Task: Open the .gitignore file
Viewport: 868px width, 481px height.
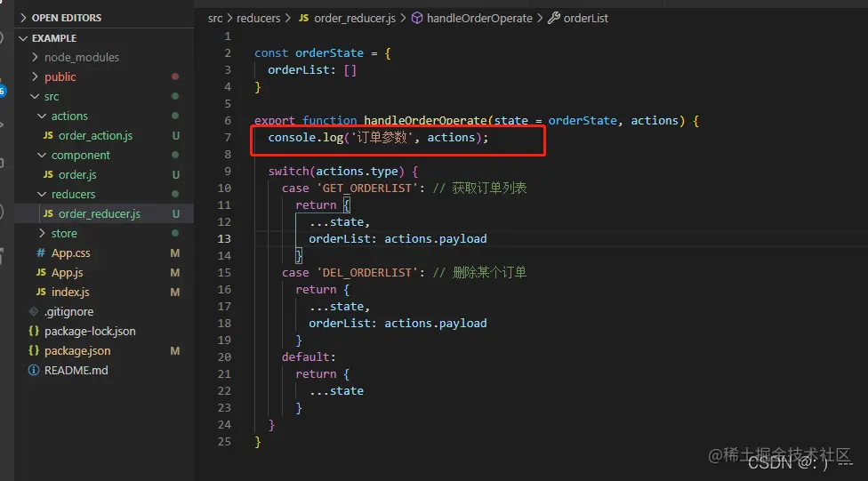Action: (x=68, y=311)
